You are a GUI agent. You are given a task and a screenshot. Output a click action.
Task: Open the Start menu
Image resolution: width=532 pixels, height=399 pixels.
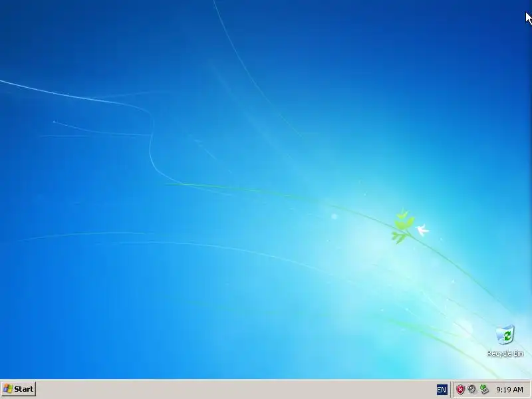click(x=19, y=389)
